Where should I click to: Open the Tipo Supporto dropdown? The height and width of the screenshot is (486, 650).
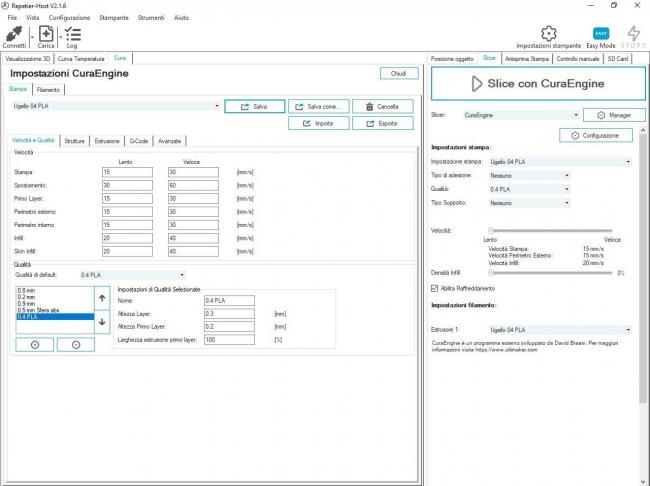coord(529,202)
